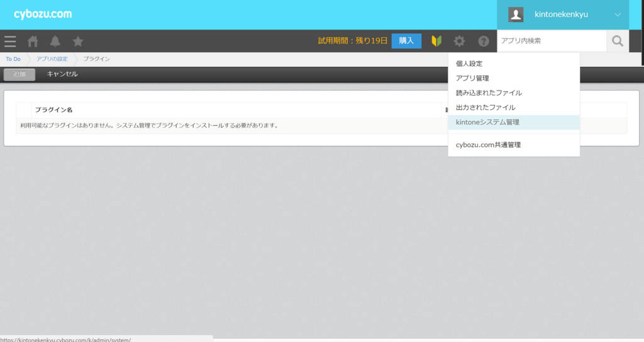Click the プラグイン名 column header

(54, 110)
